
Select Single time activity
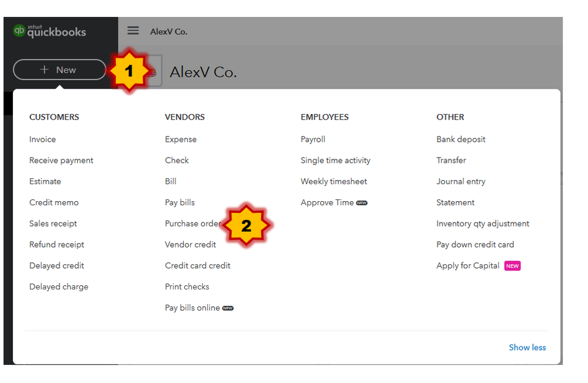(x=335, y=161)
